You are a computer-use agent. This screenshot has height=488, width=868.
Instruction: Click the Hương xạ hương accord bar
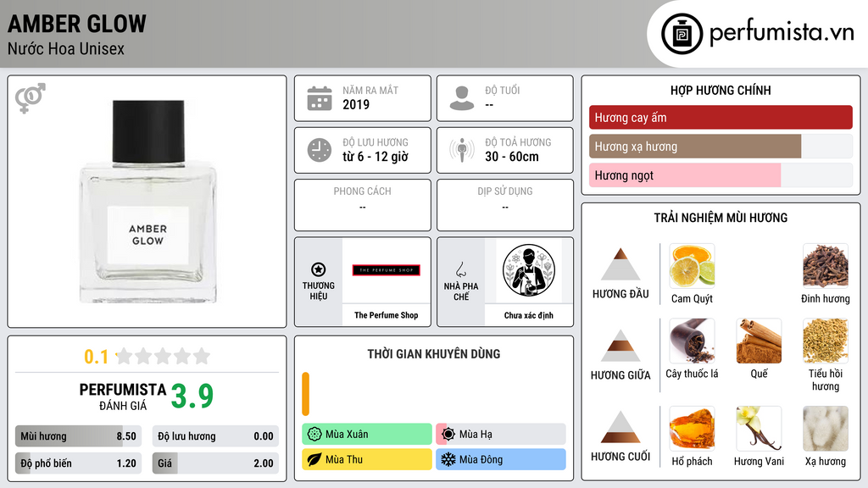(x=721, y=147)
